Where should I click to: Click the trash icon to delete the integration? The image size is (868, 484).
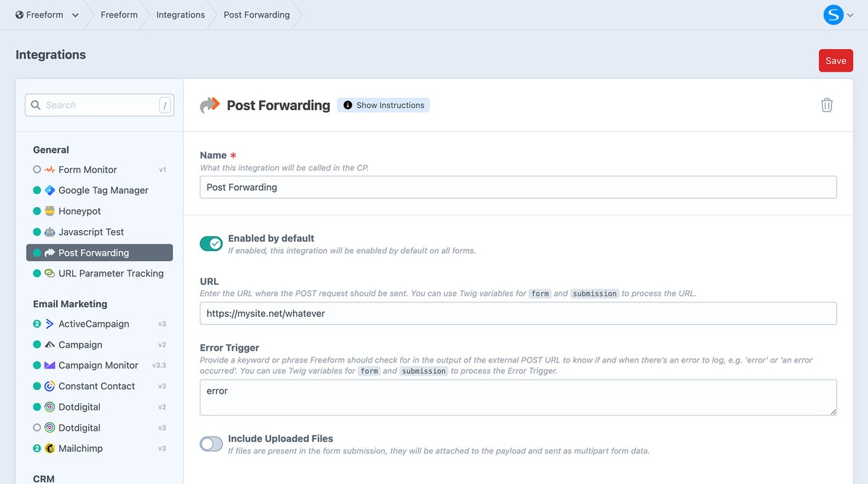point(827,105)
